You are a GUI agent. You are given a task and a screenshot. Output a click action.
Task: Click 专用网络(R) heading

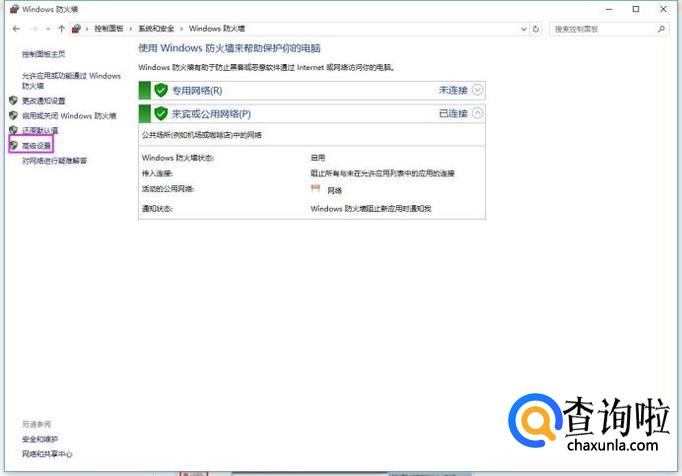[197, 91]
